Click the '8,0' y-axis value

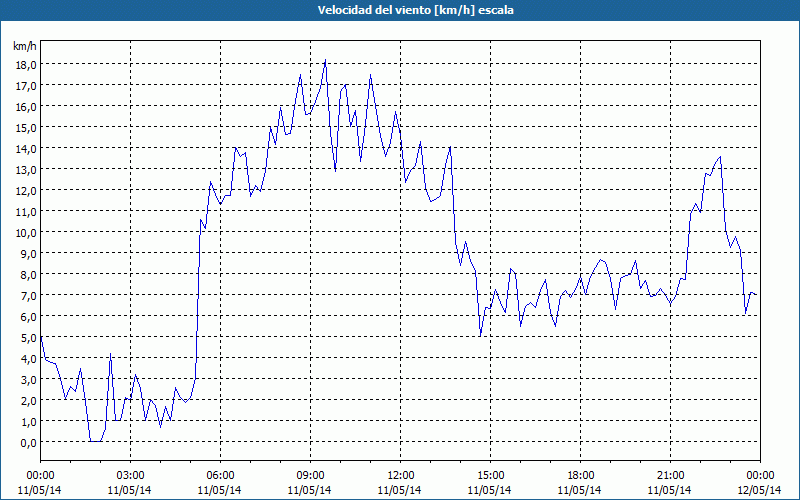pyautogui.click(x=30, y=274)
